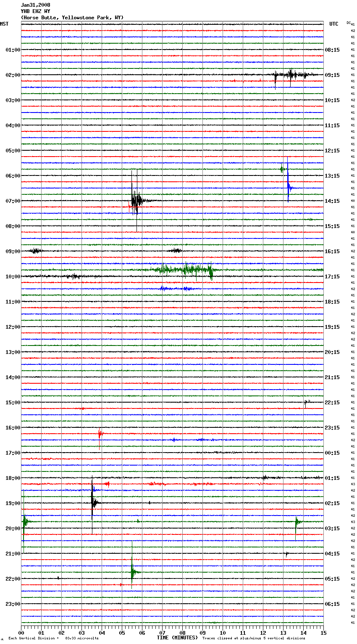Click the 09:15 UTC time label
Viewport: 357px width, 644px height.
(x=332, y=75)
